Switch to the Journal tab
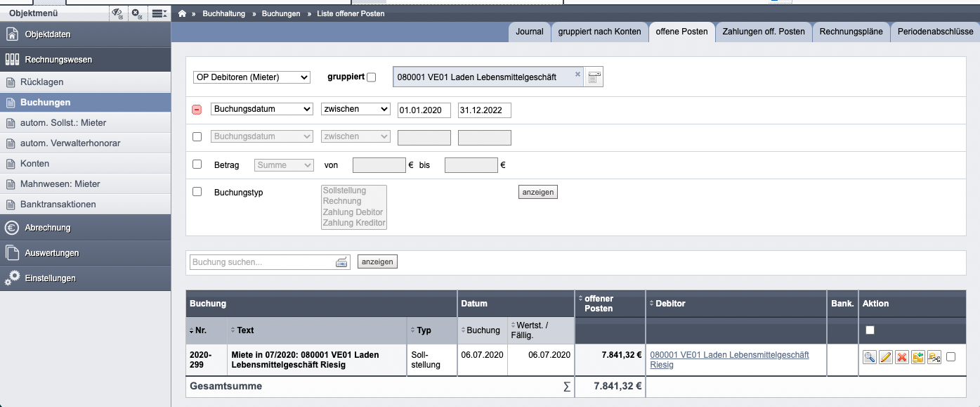Image resolution: width=980 pixels, height=407 pixels. click(530, 32)
